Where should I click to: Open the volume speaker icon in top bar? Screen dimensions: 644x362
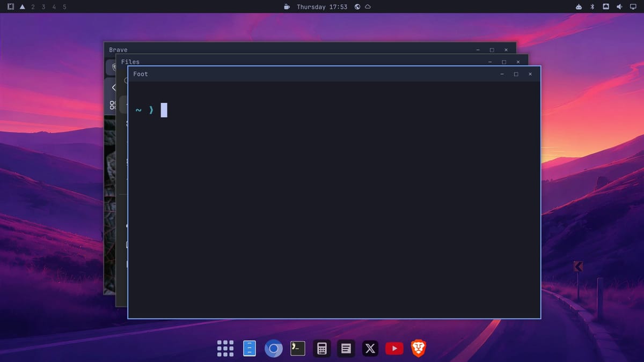(x=619, y=7)
